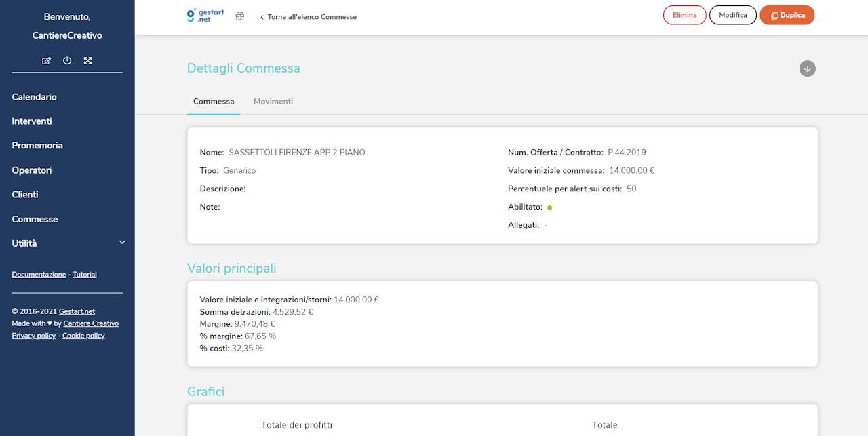Click the offer number P.44.2019
868x436 pixels.
click(x=627, y=153)
